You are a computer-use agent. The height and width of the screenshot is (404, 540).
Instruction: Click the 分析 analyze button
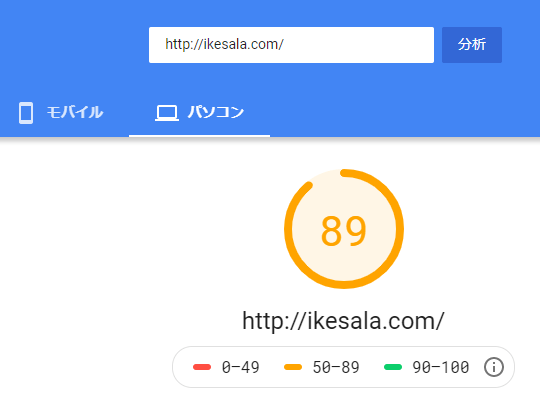472,45
